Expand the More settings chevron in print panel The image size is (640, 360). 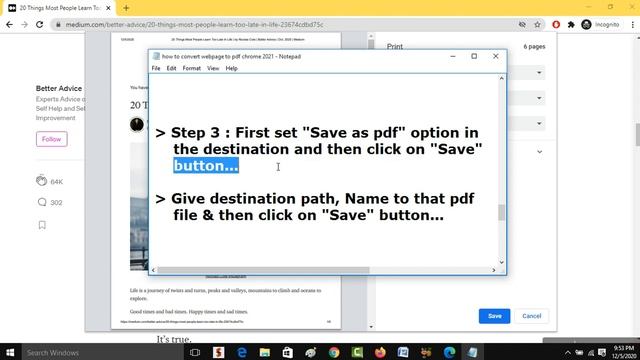(540, 152)
